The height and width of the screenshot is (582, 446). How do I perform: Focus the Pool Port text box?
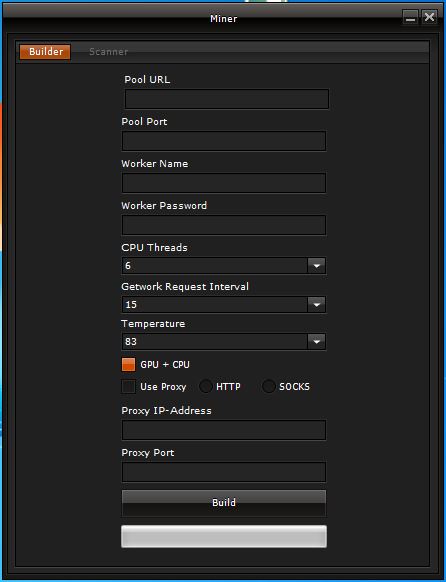pyautogui.click(x=224, y=141)
